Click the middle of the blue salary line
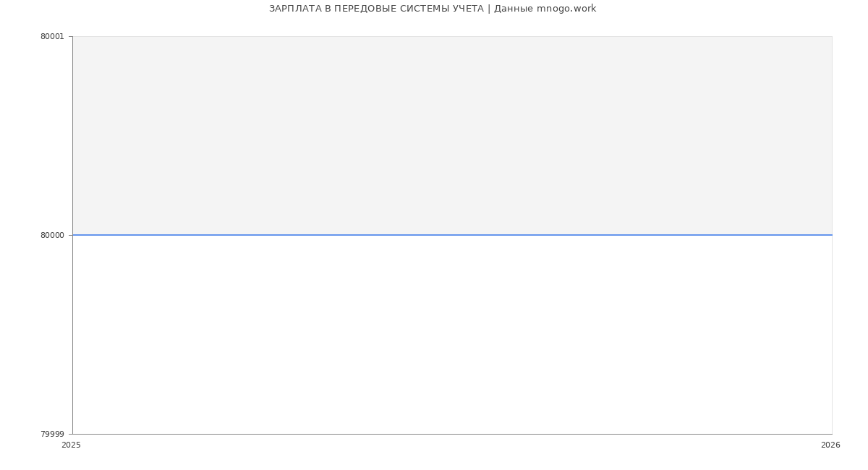 (452, 235)
